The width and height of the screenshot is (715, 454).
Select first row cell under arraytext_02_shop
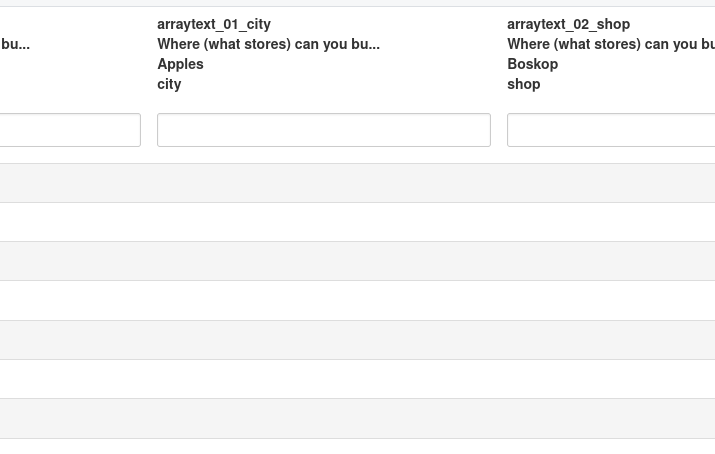coord(610,183)
